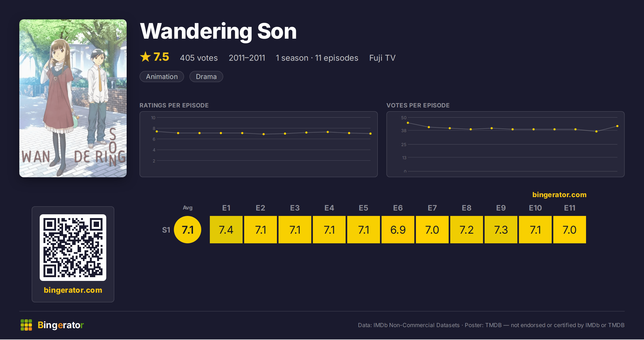Image resolution: width=644 pixels, height=340 pixels.
Task: Click the yellow star rating icon
Action: pos(145,57)
